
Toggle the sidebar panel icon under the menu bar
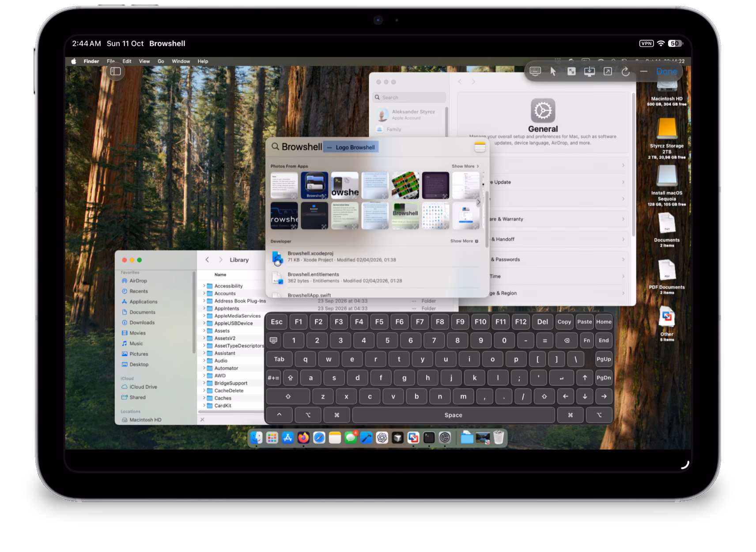pyautogui.click(x=116, y=71)
